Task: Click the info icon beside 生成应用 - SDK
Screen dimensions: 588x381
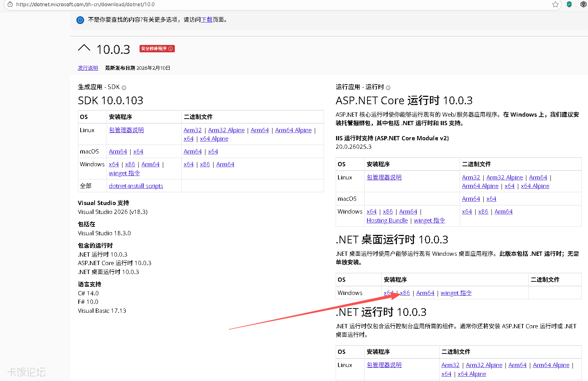Action: [124, 88]
